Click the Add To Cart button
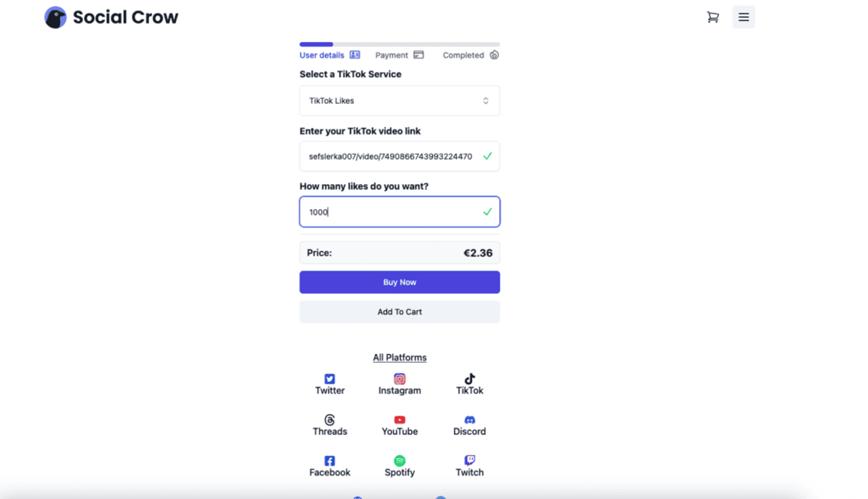This screenshot has width=868, height=499. 400,312
